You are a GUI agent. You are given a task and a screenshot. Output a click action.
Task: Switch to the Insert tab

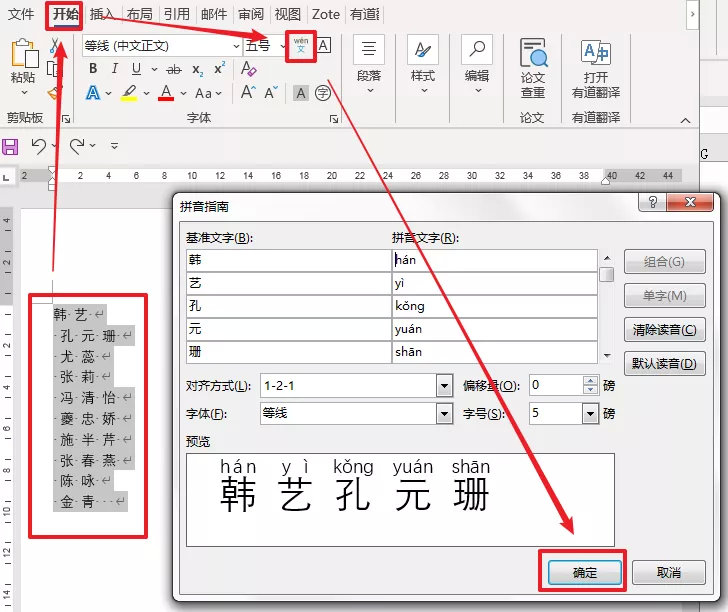(101, 14)
